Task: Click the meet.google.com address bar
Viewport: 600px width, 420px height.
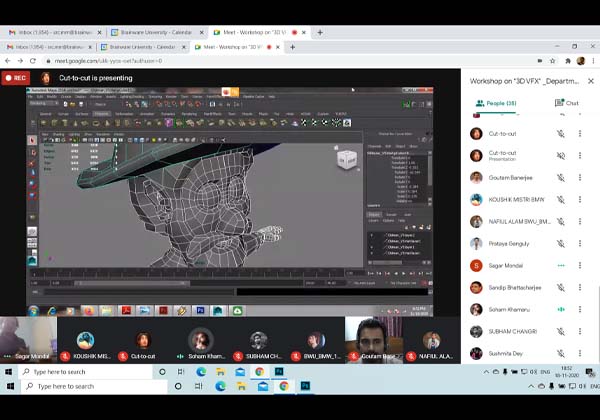Action: [287, 61]
